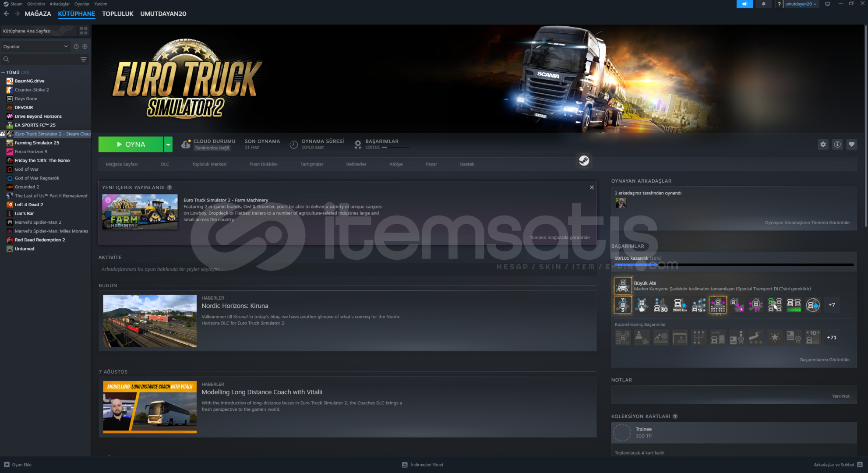Open the green battery trucks achievement
Image resolution: width=868 pixels, height=473 pixels.
coord(794,305)
